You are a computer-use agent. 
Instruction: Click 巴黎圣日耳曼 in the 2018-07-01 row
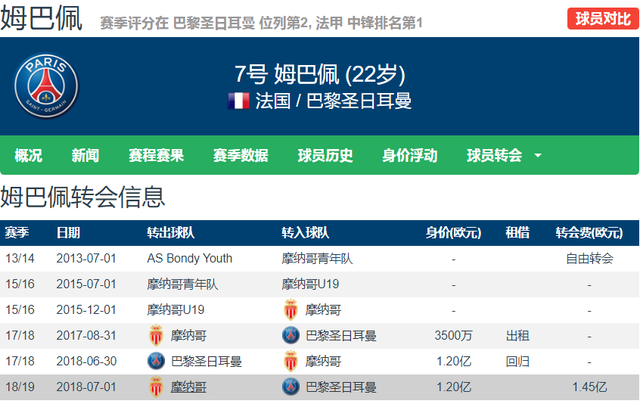click(x=341, y=387)
